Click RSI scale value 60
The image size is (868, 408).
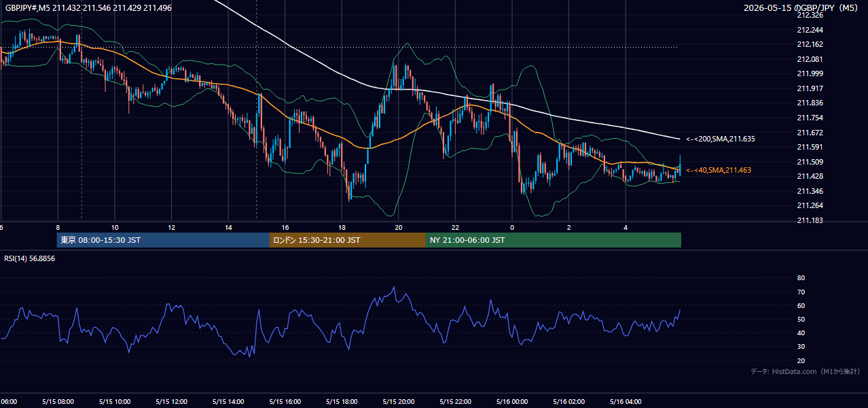801,305
